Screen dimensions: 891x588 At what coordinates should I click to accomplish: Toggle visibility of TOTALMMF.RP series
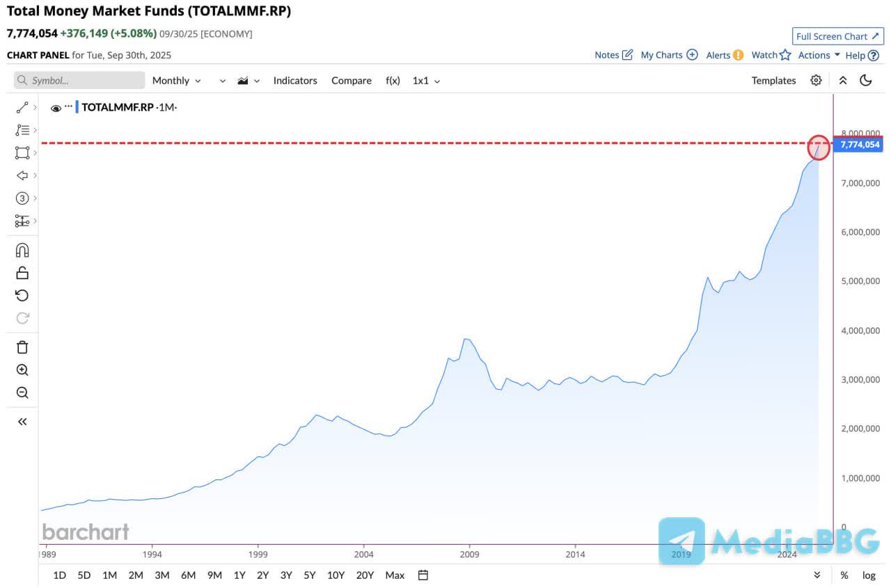pos(56,108)
